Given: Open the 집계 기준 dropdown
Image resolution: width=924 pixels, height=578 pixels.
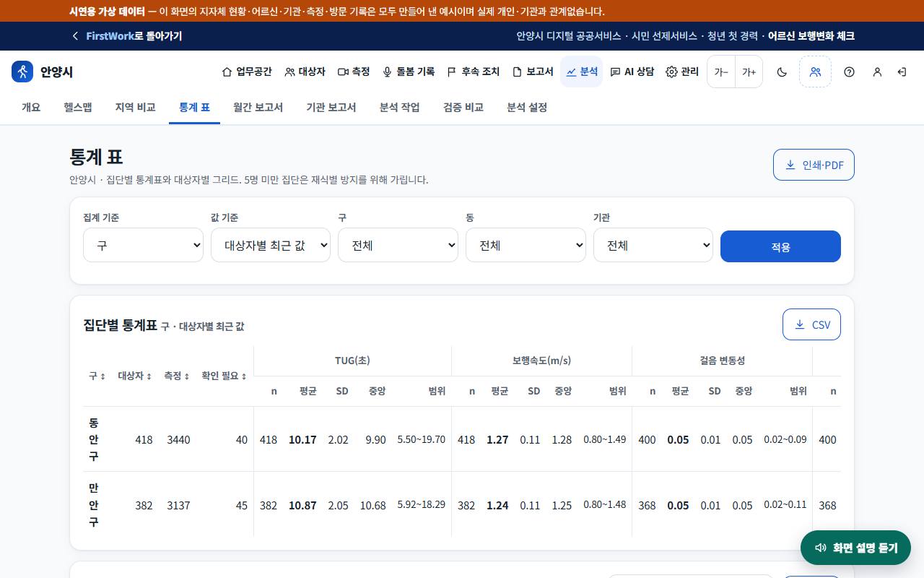Looking at the screenshot, I should [143, 245].
